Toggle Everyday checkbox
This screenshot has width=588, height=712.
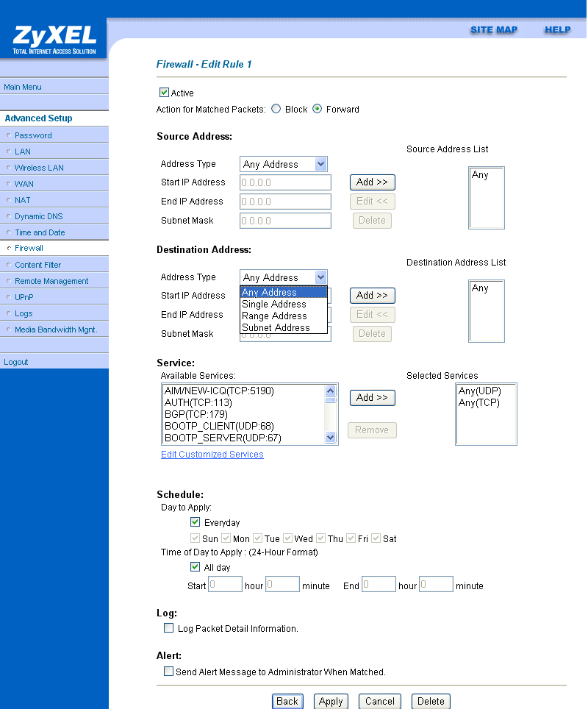tap(195, 522)
